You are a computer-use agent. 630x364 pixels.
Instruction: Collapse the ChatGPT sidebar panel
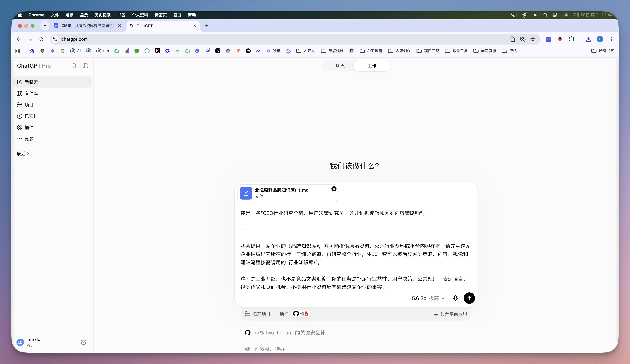[85, 66]
